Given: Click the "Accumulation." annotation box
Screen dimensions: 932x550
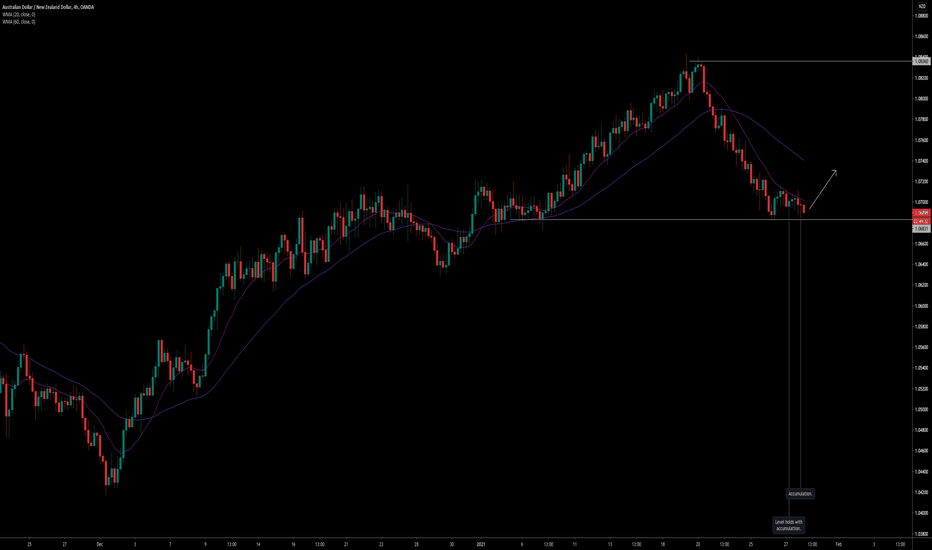Looking at the screenshot, I should tap(800, 494).
